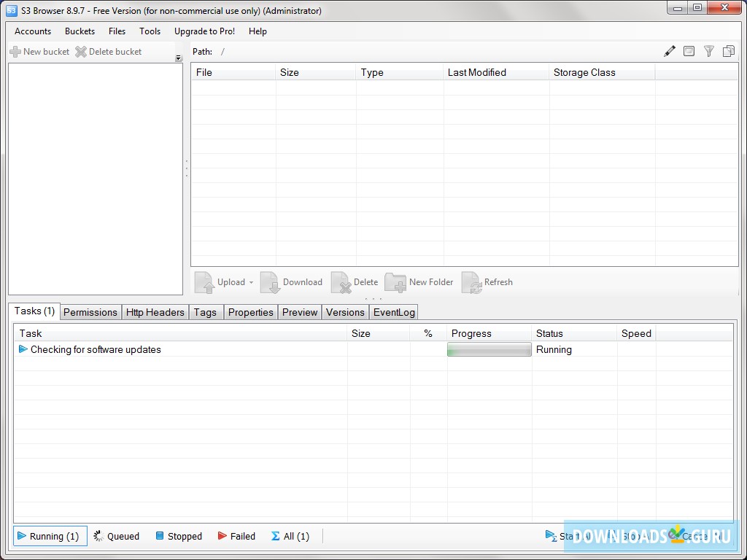Viewport: 747px width, 560px height.
Task: Click the blue play icon of the update task
Action: (23, 349)
